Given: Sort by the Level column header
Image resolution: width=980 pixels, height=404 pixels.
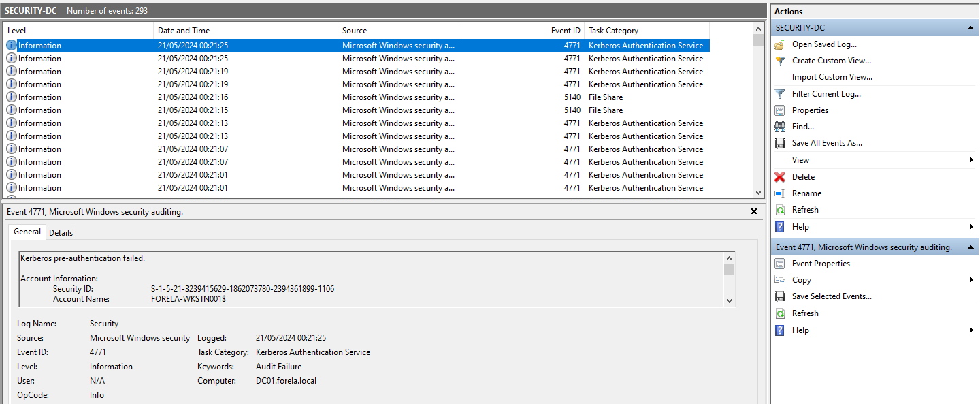Looking at the screenshot, I should [x=78, y=31].
